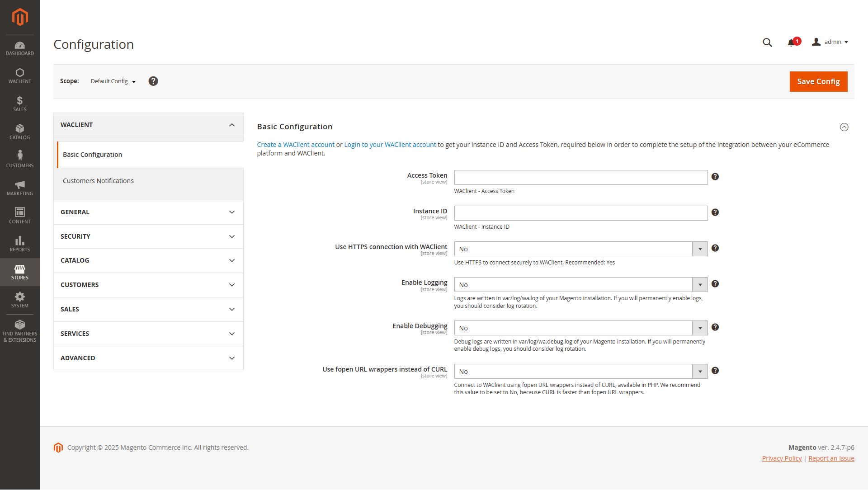Open the notifications bell icon

pos(791,42)
